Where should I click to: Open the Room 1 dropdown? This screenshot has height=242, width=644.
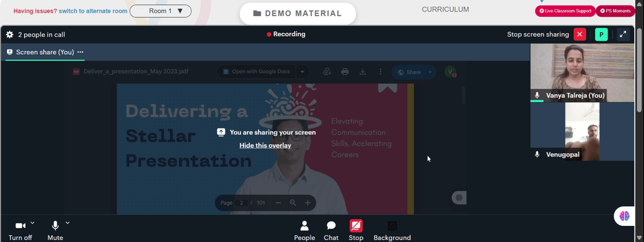pyautogui.click(x=160, y=11)
